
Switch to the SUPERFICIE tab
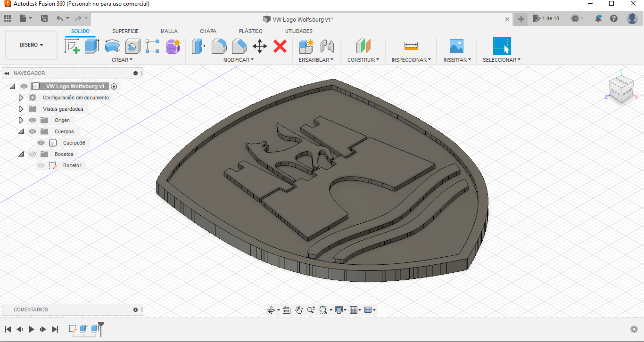[125, 31]
